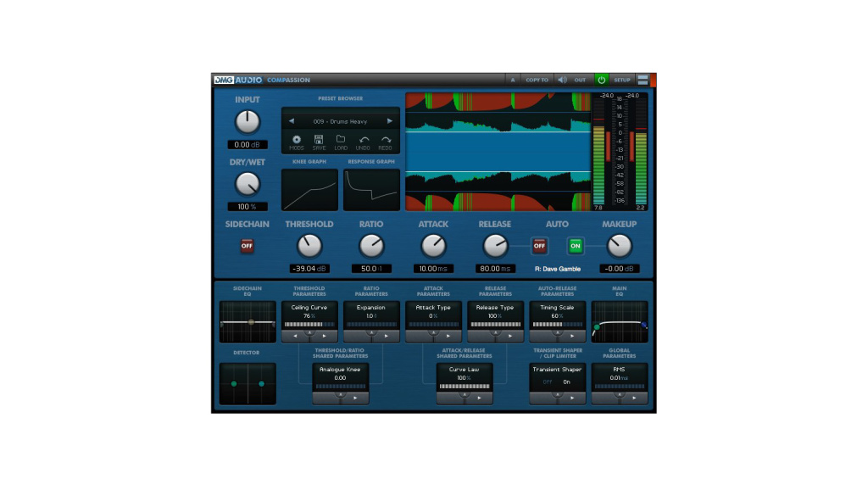Viewport: 868px width, 479px height.
Task: Select the previous preset with left arrow
Action: click(292, 121)
